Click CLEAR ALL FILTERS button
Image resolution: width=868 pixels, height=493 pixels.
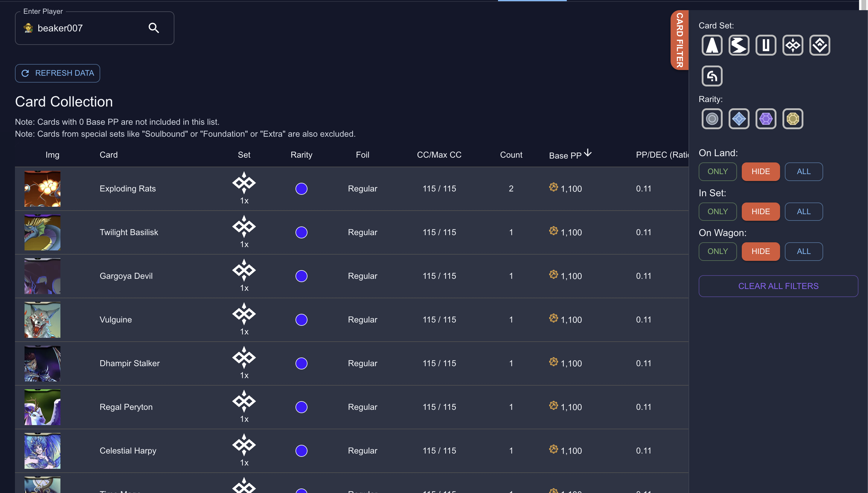coord(778,286)
